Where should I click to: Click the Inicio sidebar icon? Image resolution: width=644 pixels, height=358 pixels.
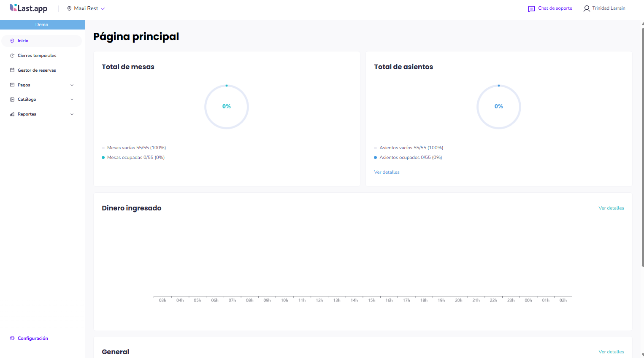pos(12,41)
